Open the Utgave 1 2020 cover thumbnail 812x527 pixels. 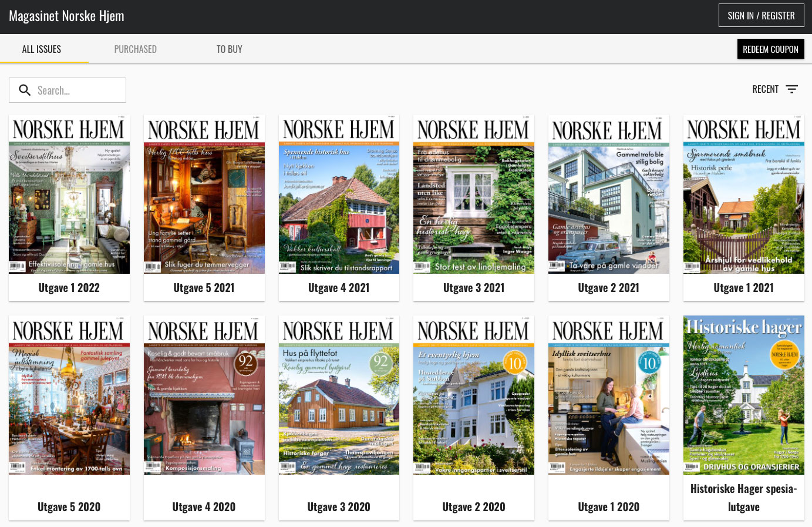click(609, 395)
